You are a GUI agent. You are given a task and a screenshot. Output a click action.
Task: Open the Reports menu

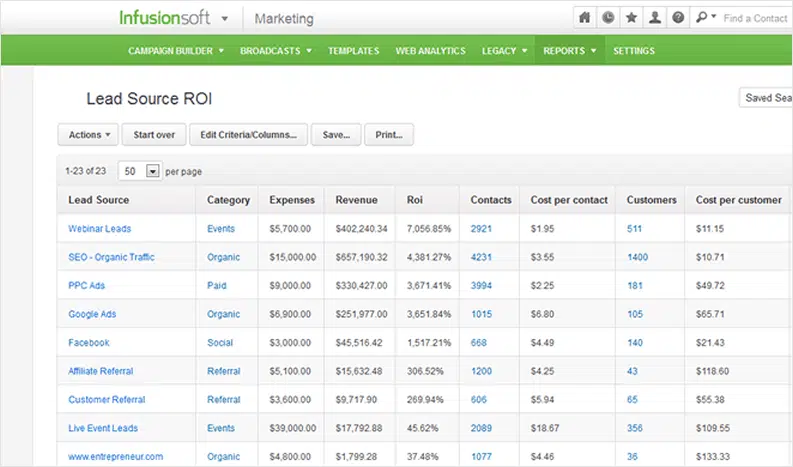click(569, 50)
